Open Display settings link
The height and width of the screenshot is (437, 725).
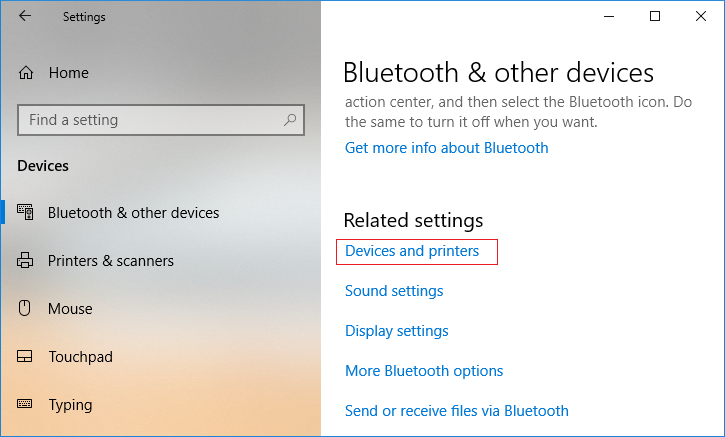click(x=397, y=331)
